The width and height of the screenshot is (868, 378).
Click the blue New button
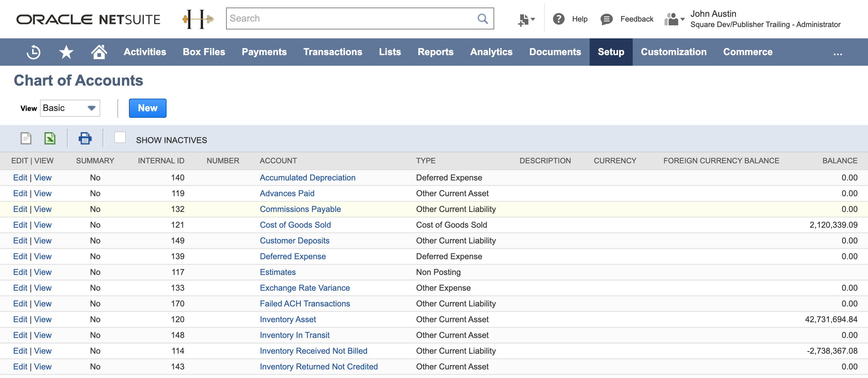point(147,108)
